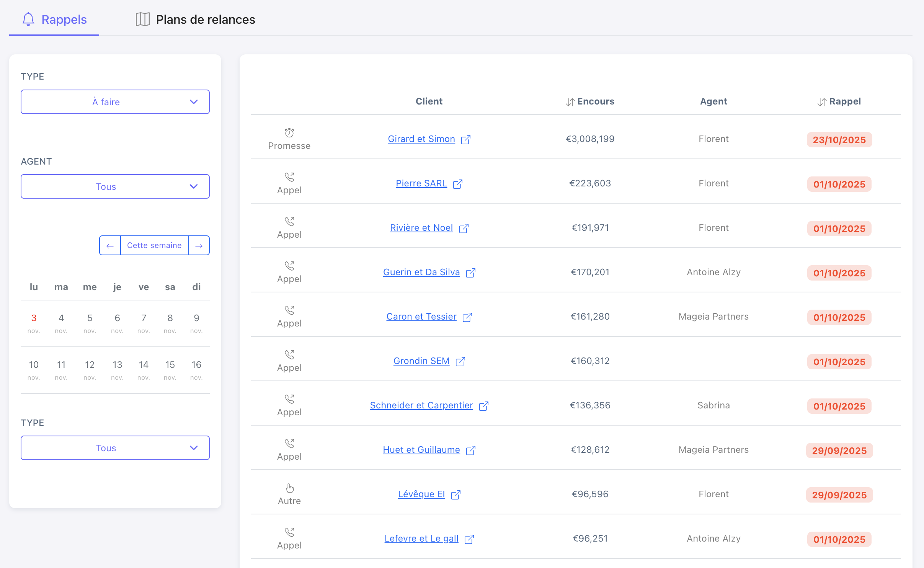924x568 pixels.
Task: Click external link icon beside Lévêque EI
Action: [455, 495]
